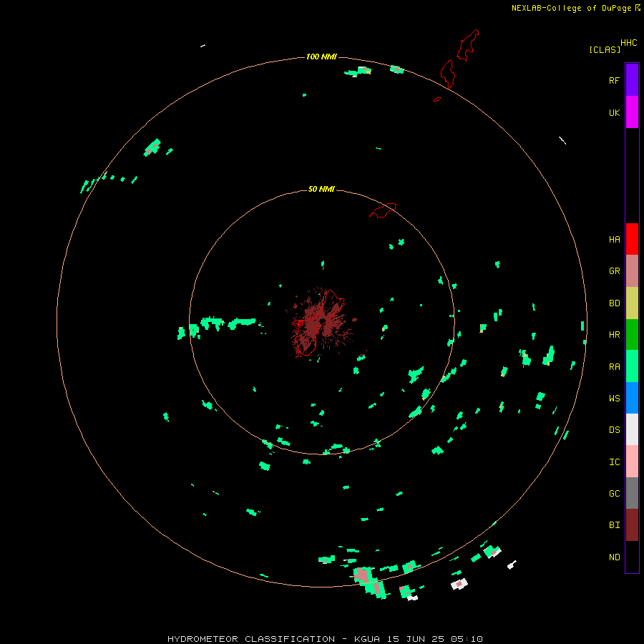Screen dimensions: 644x644
Task: Click the IC light pink legend swatch
Action: 632,462
